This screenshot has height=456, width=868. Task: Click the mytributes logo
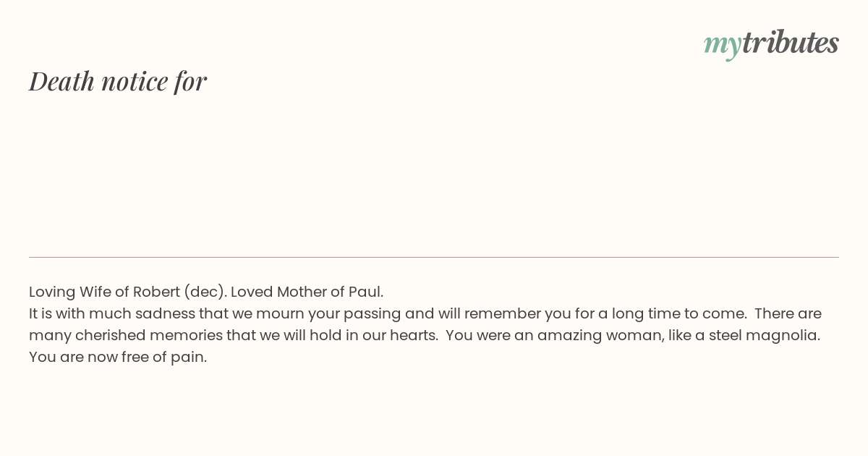coord(771,43)
